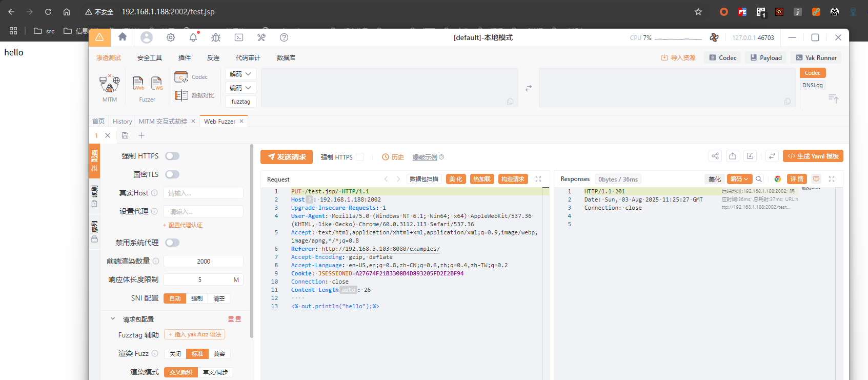Enable the 国密TLS switch
The width and height of the screenshot is (868, 380).
[x=172, y=174]
